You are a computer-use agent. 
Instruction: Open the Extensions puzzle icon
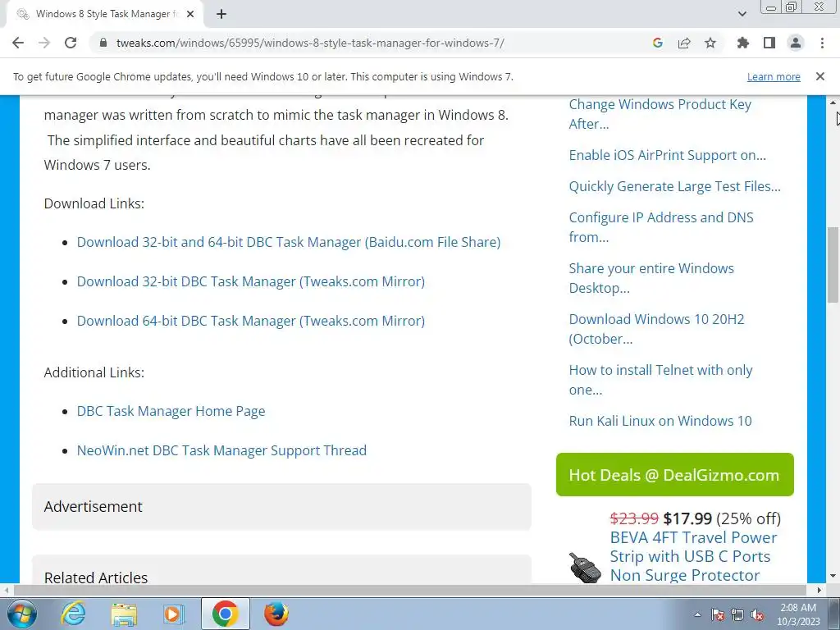[743, 43]
